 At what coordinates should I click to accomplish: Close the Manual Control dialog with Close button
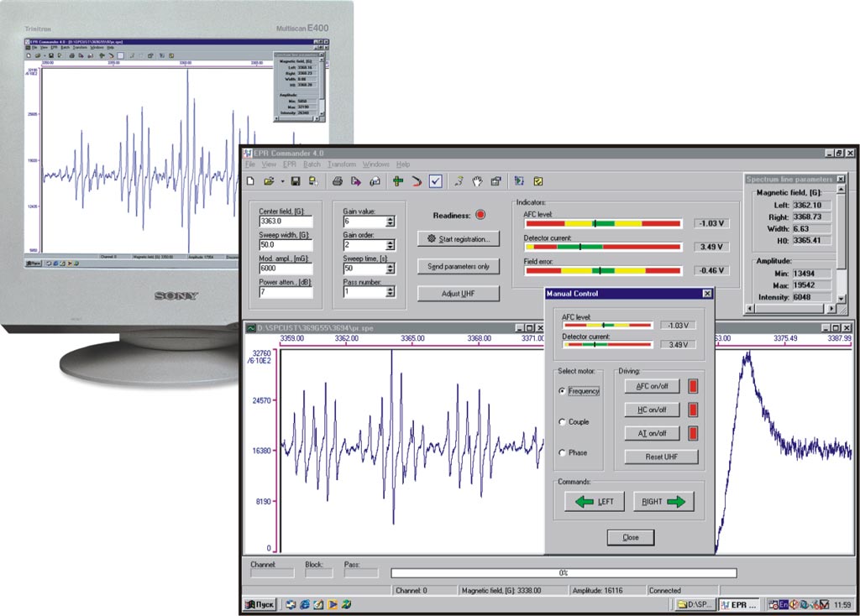click(631, 538)
